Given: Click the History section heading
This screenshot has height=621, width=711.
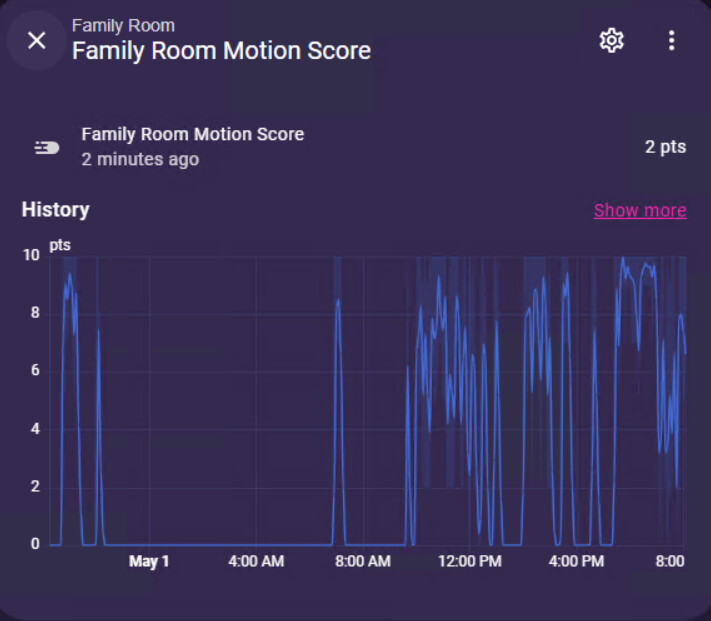Looking at the screenshot, I should point(56,210).
